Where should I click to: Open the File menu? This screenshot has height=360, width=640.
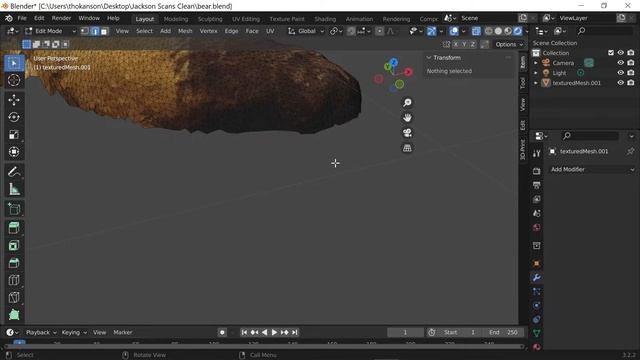click(x=22, y=18)
